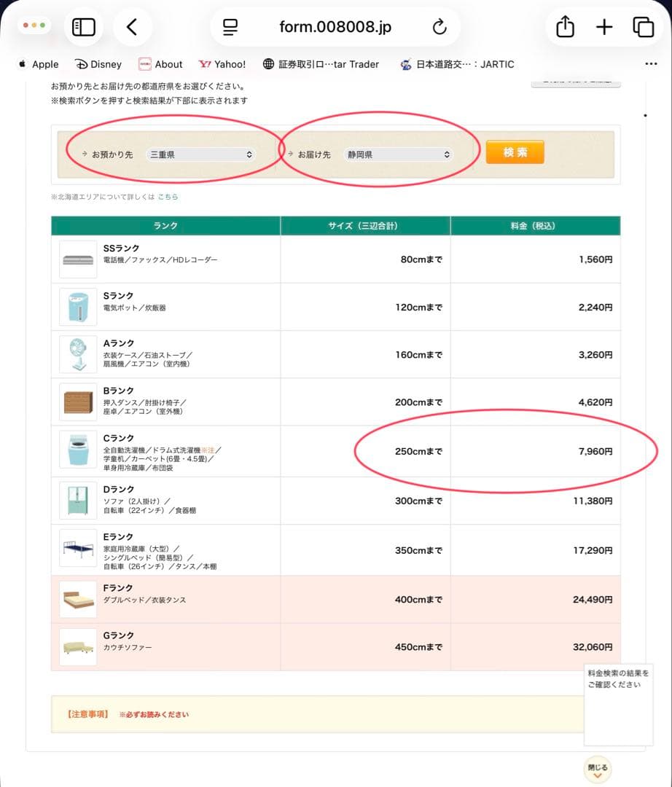Open the お預かり先 prefecture dropdown
The image size is (672, 787).
[x=200, y=154]
